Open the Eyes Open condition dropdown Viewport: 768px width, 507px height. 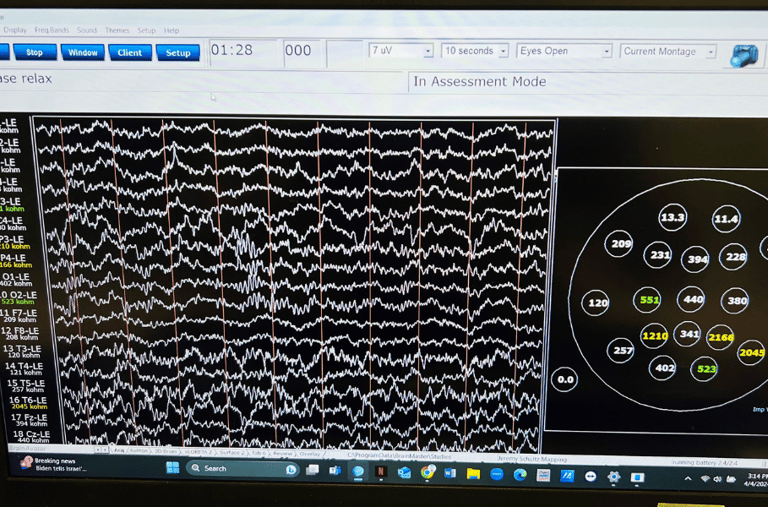pyautogui.click(x=564, y=51)
